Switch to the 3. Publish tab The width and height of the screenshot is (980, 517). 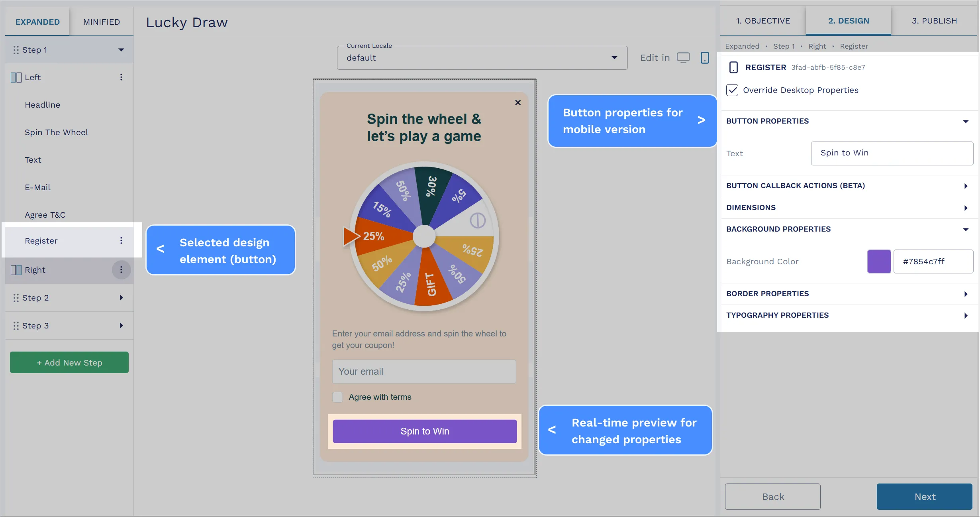(x=933, y=20)
